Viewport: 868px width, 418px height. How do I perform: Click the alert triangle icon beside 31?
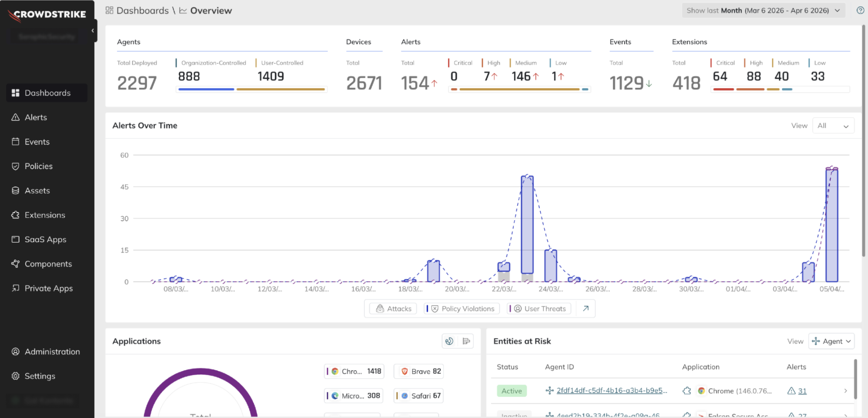(x=791, y=391)
